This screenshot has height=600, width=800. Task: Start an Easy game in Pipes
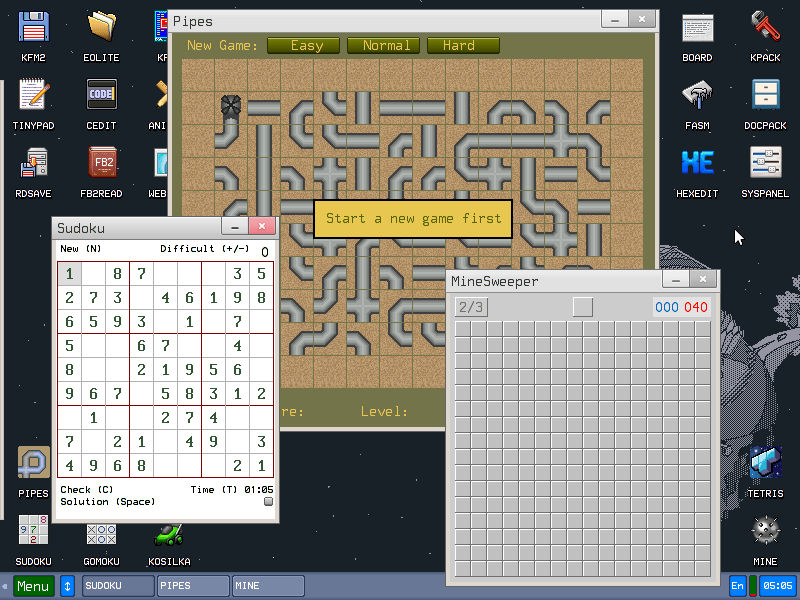pyautogui.click(x=303, y=45)
